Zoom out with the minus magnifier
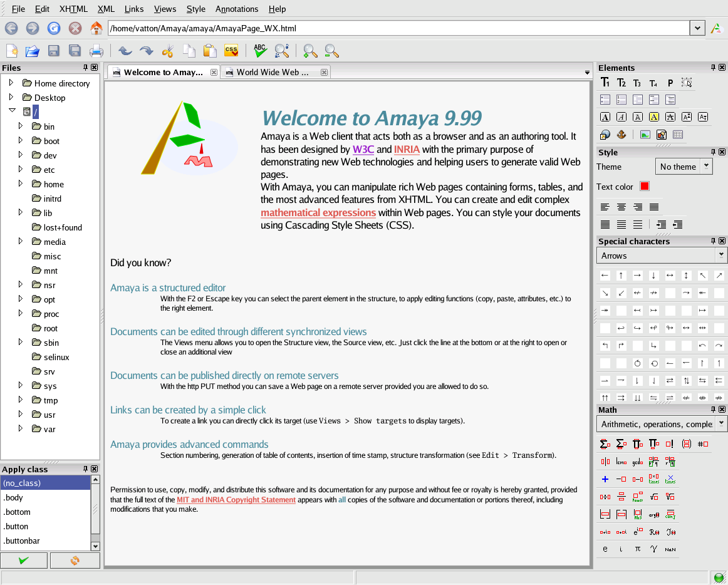The height and width of the screenshot is (585, 728). click(x=331, y=51)
